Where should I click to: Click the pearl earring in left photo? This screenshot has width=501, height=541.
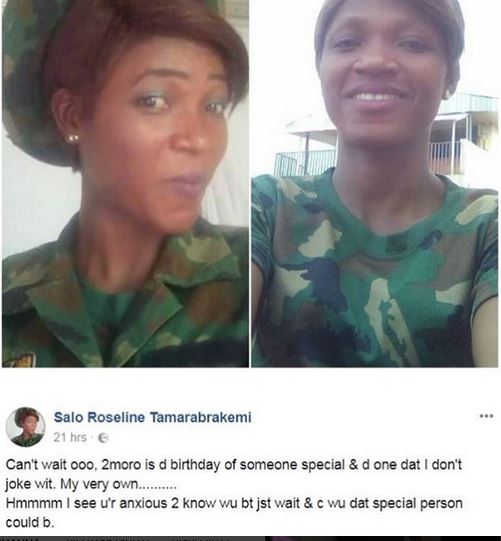[72, 139]
